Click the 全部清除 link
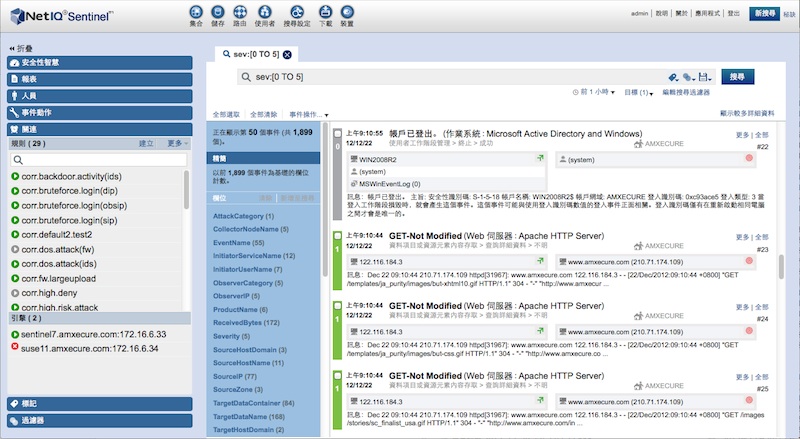The image size is (800, 439). [x=264, y=114]
